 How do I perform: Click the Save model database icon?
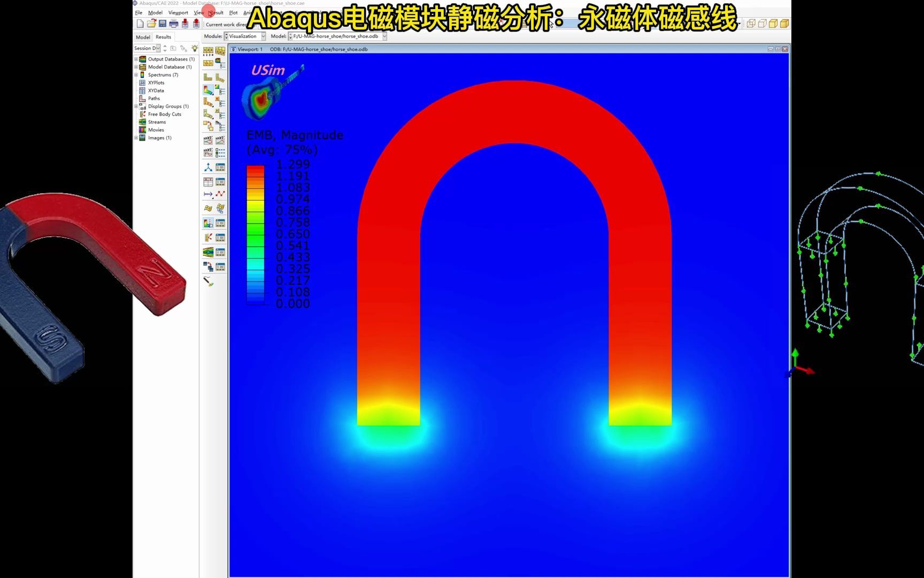163,24
